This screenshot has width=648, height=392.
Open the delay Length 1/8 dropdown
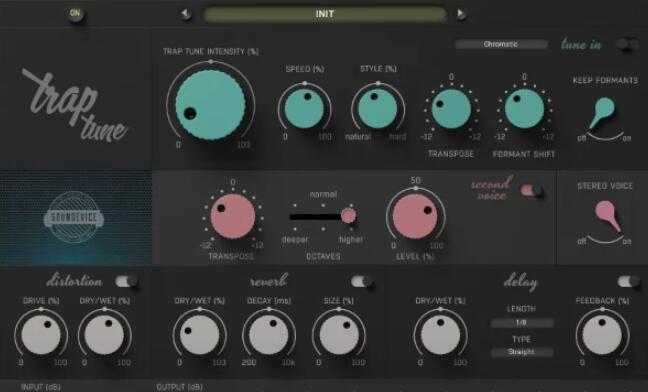pyautogui.click(x=522, y=323)
